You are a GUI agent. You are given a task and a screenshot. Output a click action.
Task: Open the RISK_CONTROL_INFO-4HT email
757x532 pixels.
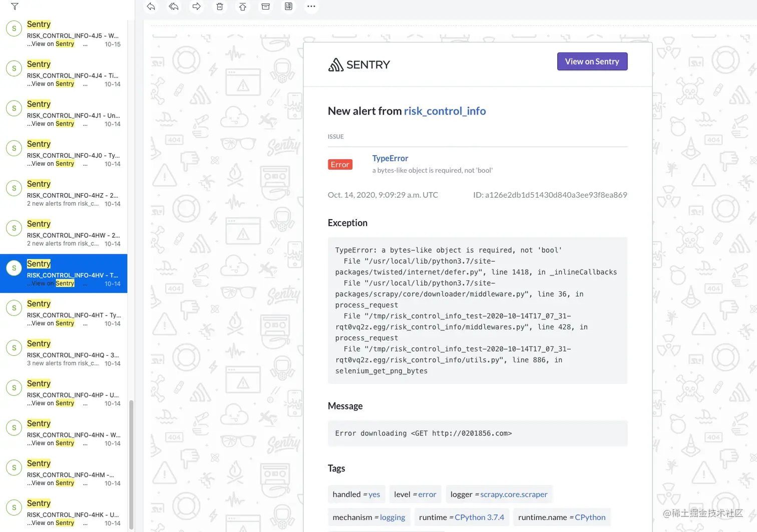coord(64,314)
